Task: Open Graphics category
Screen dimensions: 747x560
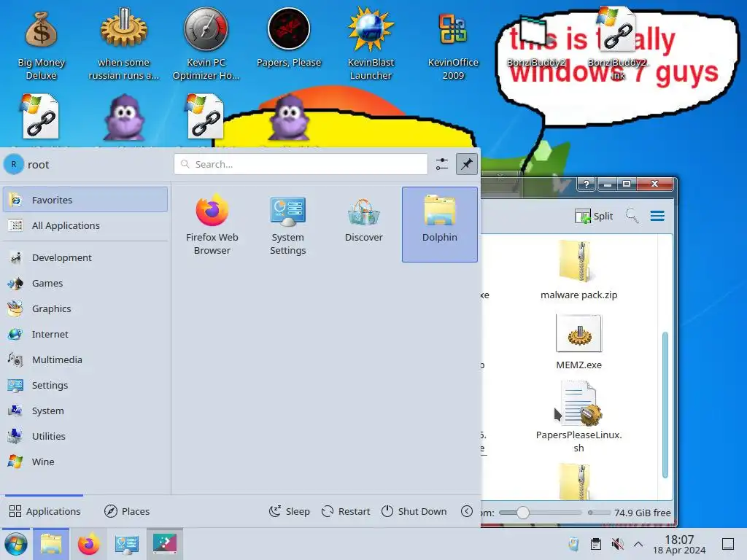Action: coord(85,308)
